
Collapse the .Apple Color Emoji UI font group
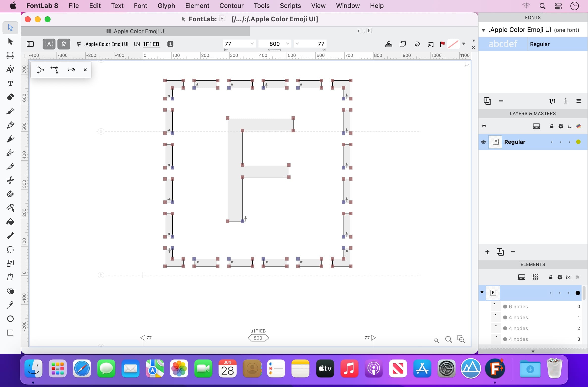[483, 30]
